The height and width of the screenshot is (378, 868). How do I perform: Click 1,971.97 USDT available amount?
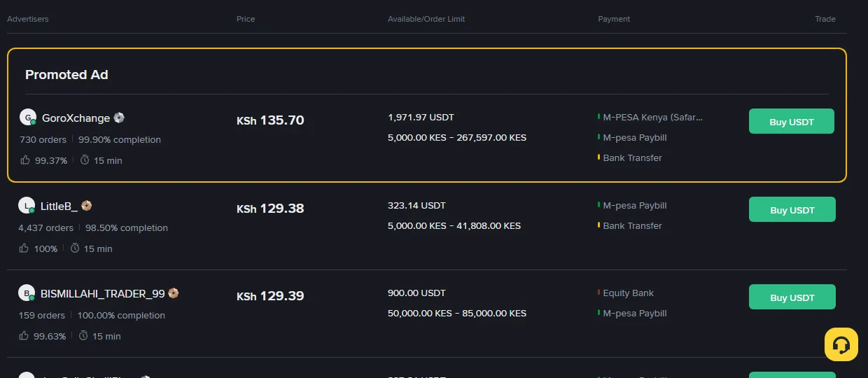click(421, 117)
